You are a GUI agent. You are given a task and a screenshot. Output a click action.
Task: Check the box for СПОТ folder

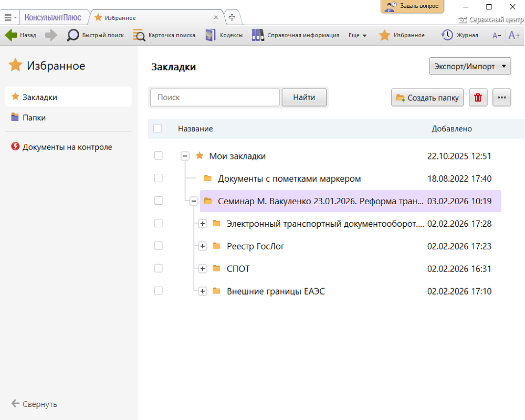point(159,268)
